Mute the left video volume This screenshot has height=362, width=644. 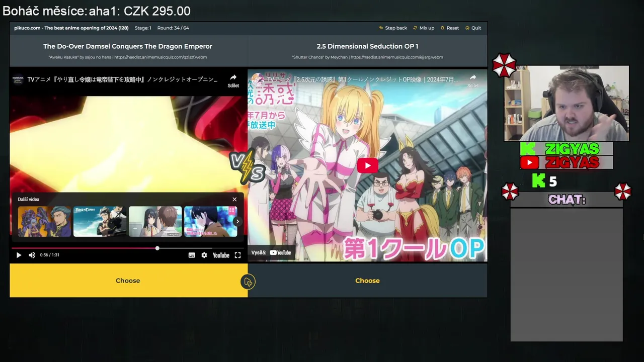[x=32, y=255]
